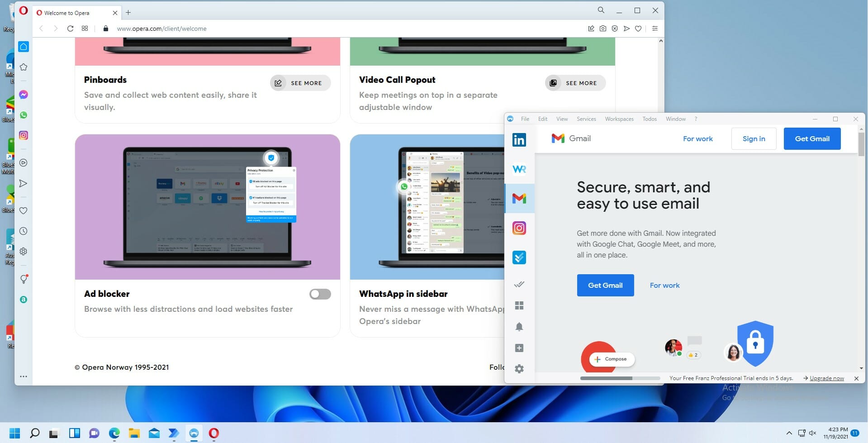Click the Snapshot camera icon in Opera toolbar

pos(603,29)
